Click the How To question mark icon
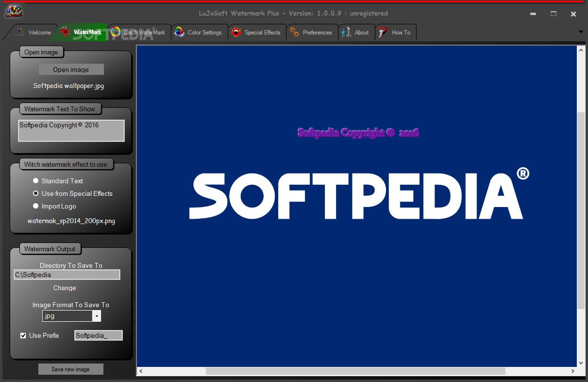Viewport: 588px width, 382px height. pyautogui.click(x=383, y=33)
